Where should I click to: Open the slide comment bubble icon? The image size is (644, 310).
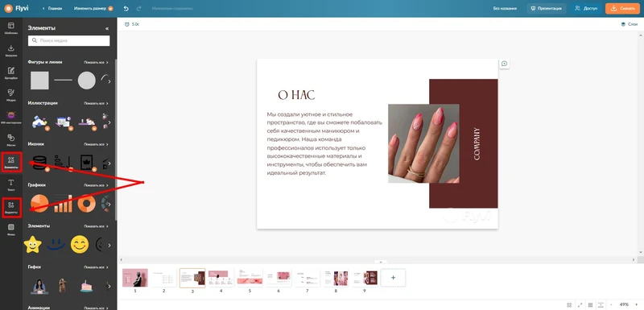[x=505, y=64]
